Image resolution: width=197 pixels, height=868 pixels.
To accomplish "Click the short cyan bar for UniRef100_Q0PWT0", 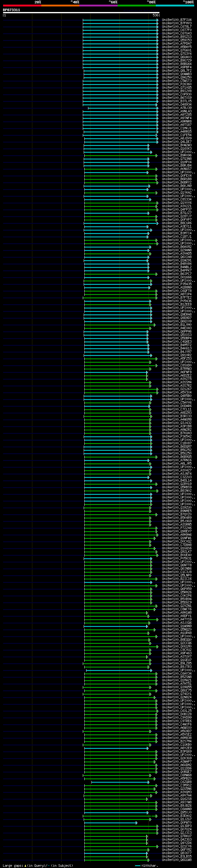I will click(111, 823).
